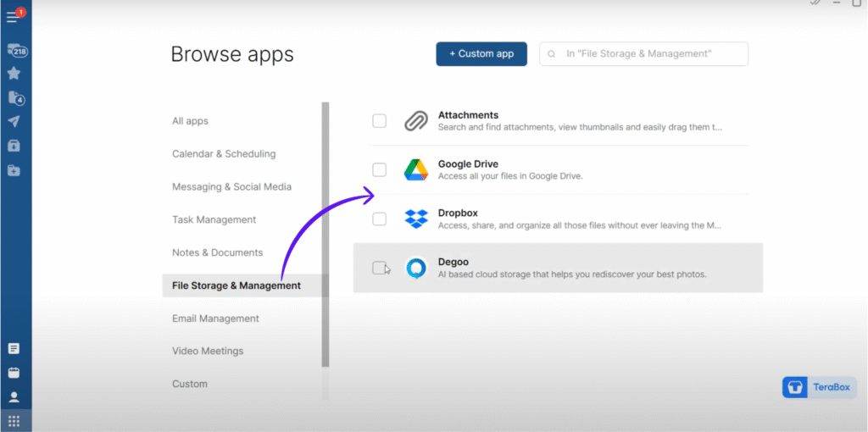Choose the Task Management category
The image size is (868, 432).
pyautogui.click(x=214, y=219)
